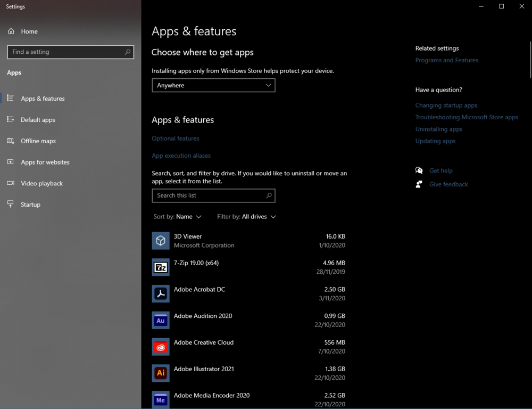532x409 pixels.
Task: Open the Anywhere app source dropdown
Action: tap(213, 85)
